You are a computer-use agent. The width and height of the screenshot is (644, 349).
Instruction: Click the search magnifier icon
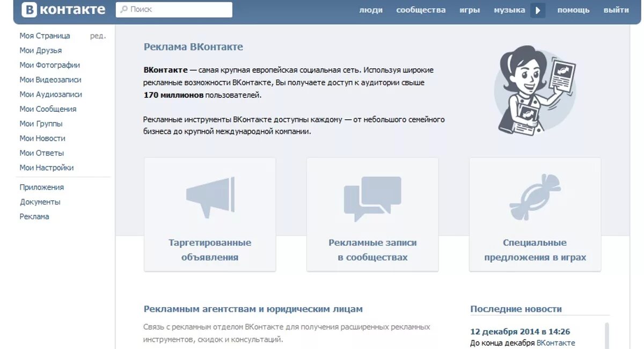tap(123, 10)
